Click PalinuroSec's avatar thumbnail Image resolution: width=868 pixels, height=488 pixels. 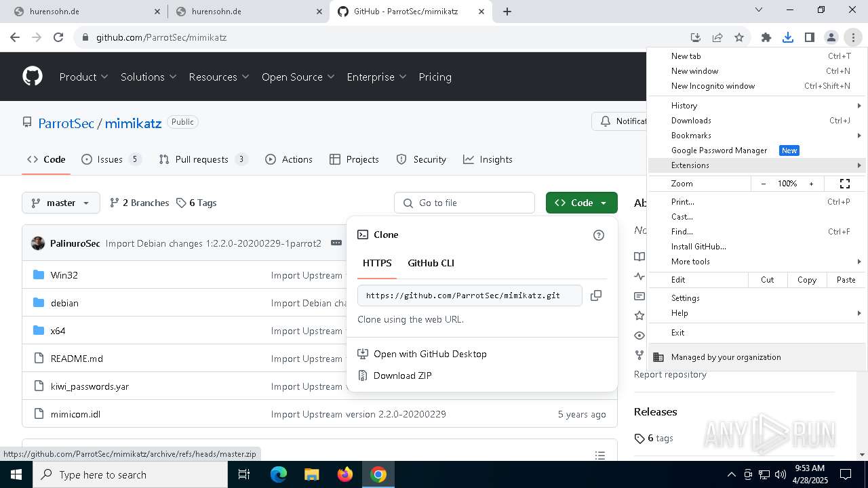tap(38, 243)
